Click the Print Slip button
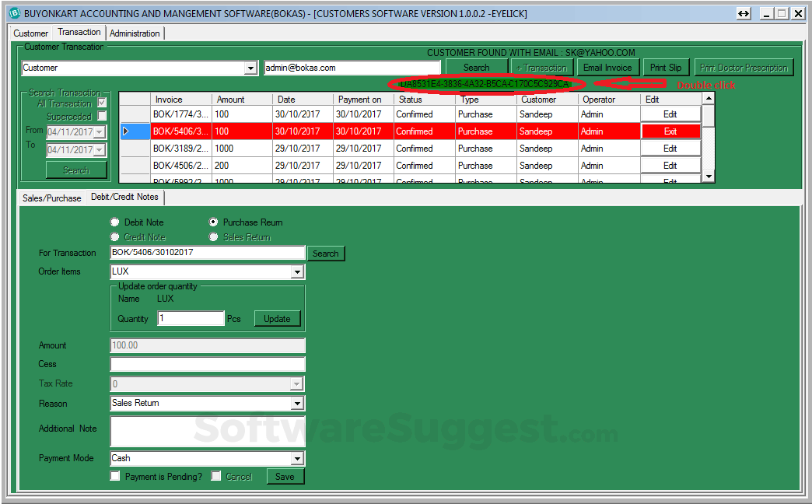812x504 pixels. click(x=666, y=68)
